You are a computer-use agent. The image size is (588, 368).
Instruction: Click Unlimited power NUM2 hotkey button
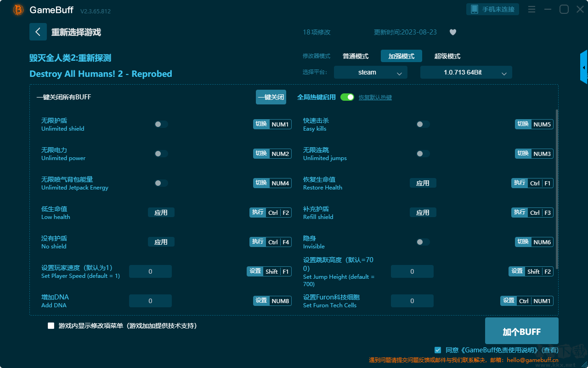tap(272, 154)
